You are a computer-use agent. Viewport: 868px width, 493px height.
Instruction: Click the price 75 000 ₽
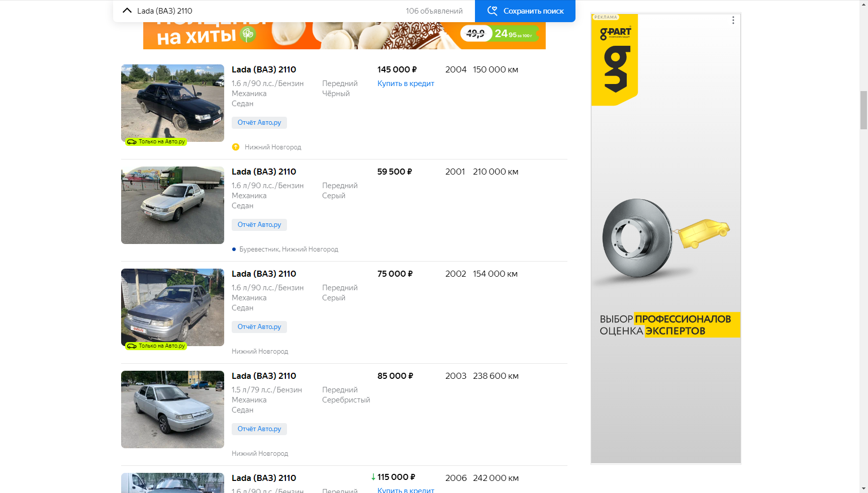point(395,274)
